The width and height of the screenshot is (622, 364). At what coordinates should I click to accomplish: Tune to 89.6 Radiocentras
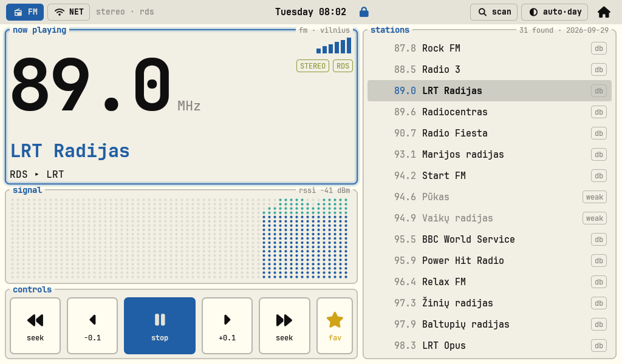click(490, 112)
